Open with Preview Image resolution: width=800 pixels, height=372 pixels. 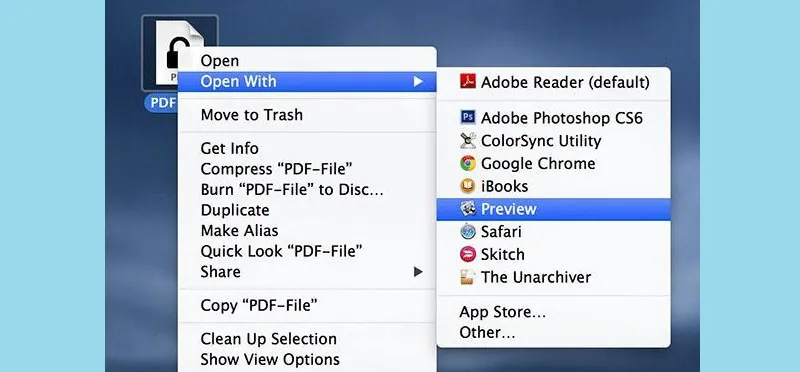[x=554, y=209]
